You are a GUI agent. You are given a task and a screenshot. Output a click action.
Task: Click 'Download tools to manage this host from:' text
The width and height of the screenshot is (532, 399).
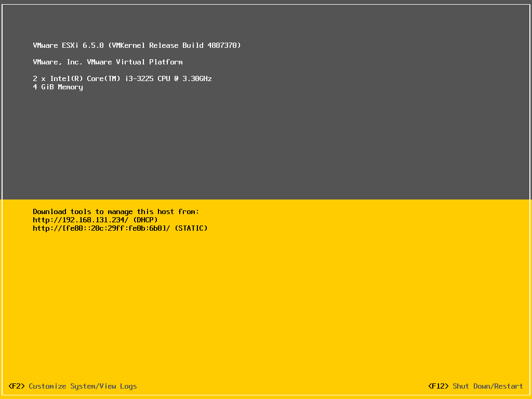[x=116, y=212]
